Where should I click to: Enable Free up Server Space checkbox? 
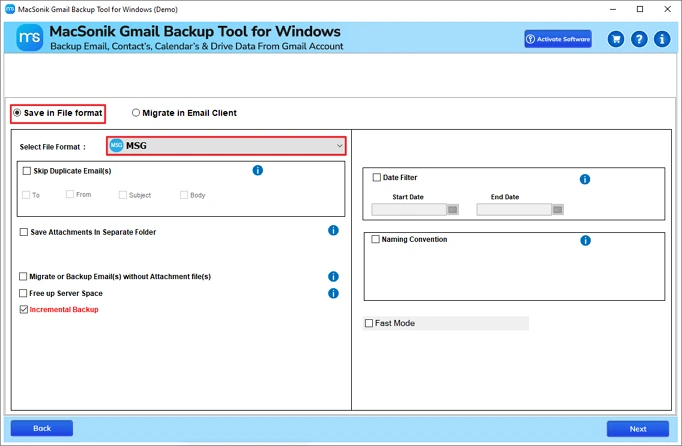pyautogui.click(x=23, y=293)
